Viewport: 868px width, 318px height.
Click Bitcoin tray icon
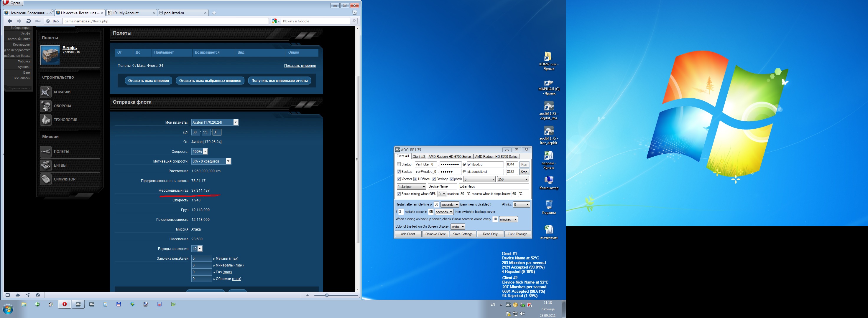point(515,305)
